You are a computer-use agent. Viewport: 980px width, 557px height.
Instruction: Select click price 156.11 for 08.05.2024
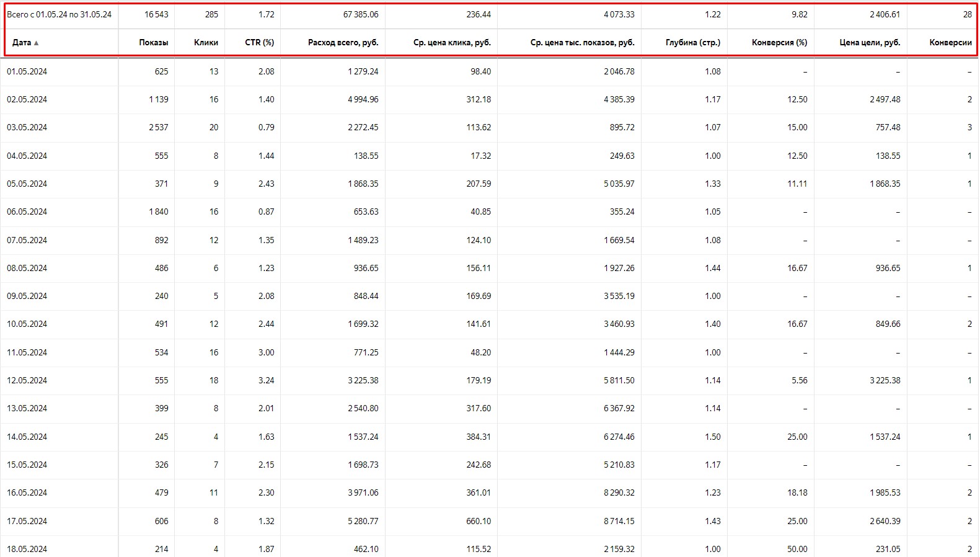pyautogui.click(x=479, y=268)
